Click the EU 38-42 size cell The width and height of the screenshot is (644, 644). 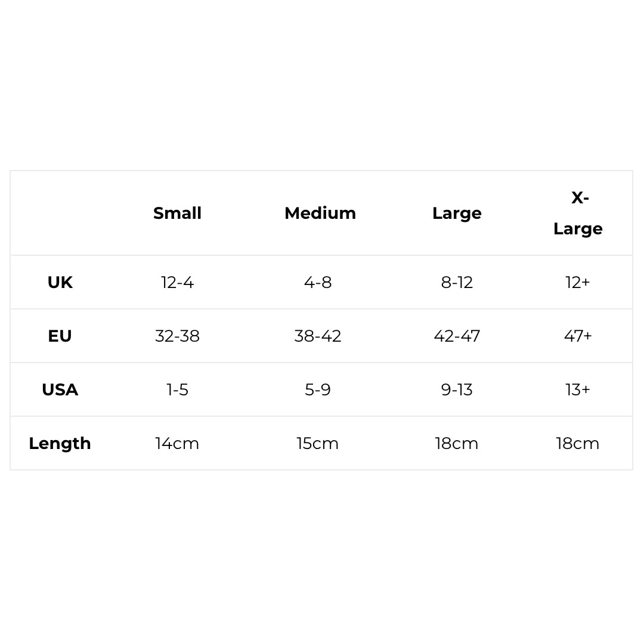(318, 336)
